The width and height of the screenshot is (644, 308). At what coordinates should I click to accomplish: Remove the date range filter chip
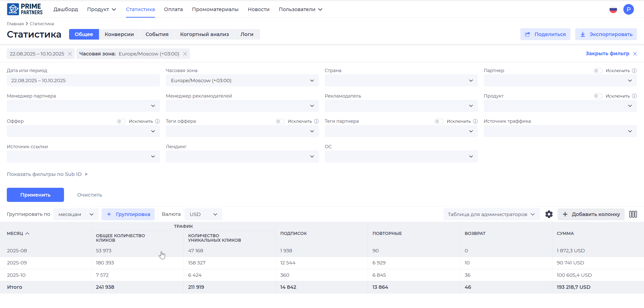click(x=70, y=54)
